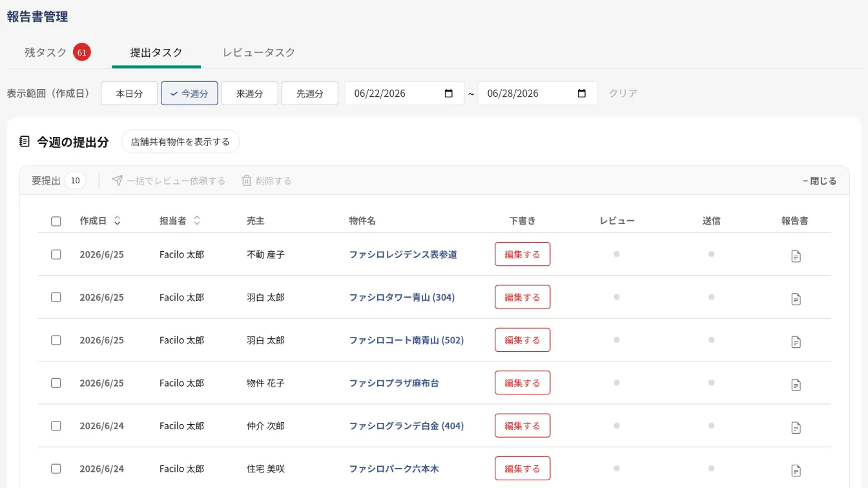This screenshot has width=868, height=488.
Task: Open property link ファシロコート南青山 (502)
Action: [406, 340]
